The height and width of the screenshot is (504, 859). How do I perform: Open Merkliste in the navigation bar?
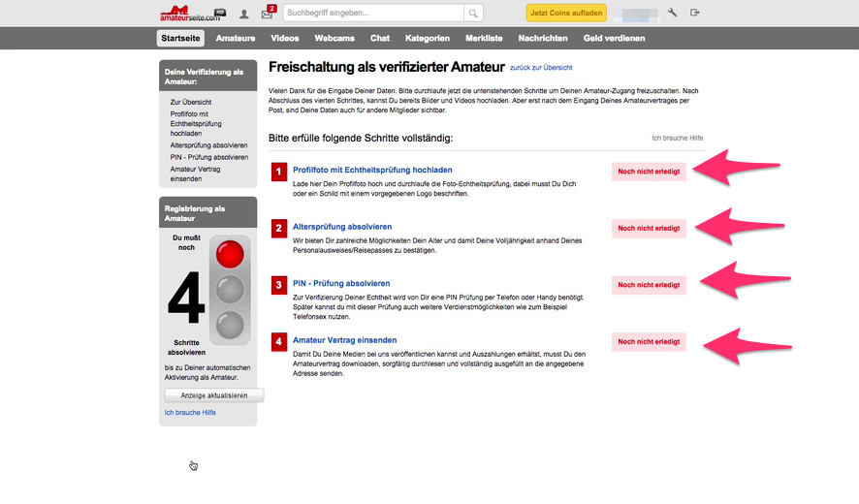485,39
